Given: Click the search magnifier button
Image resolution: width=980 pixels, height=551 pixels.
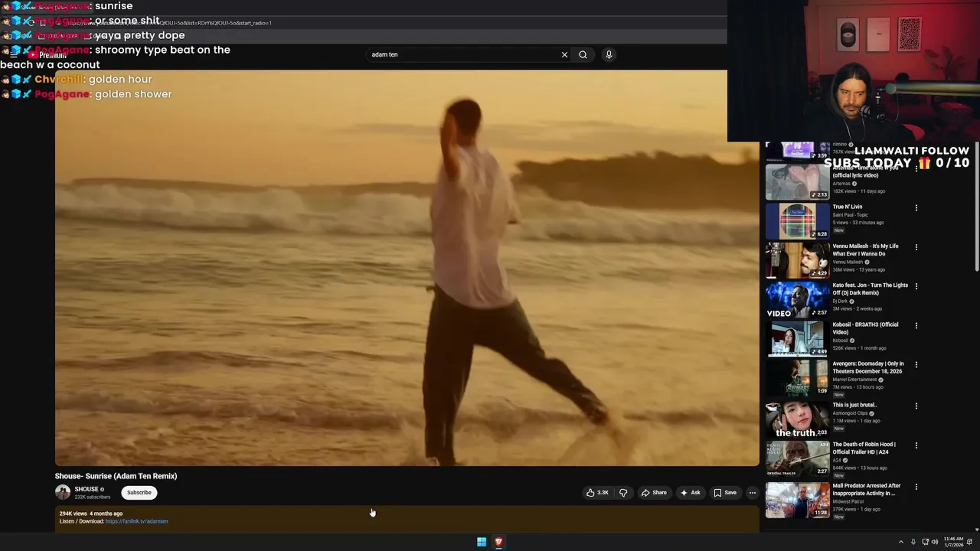Looking at the screenshot, I should tap(583, 54).
